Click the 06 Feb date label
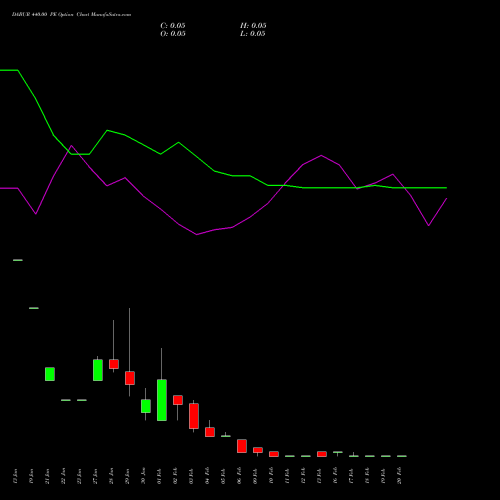 click(x=240, y=476)
